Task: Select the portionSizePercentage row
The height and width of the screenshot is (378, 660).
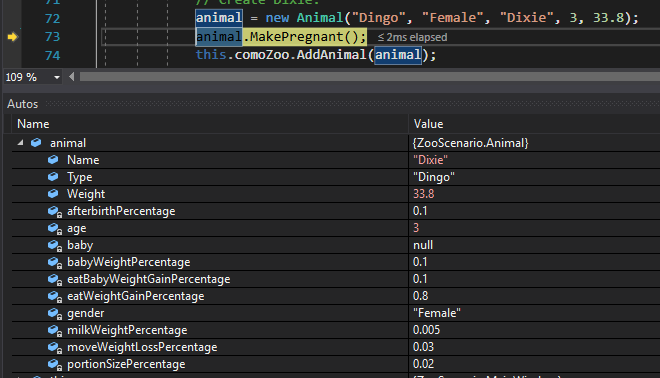Action: (x=336, y=364)
